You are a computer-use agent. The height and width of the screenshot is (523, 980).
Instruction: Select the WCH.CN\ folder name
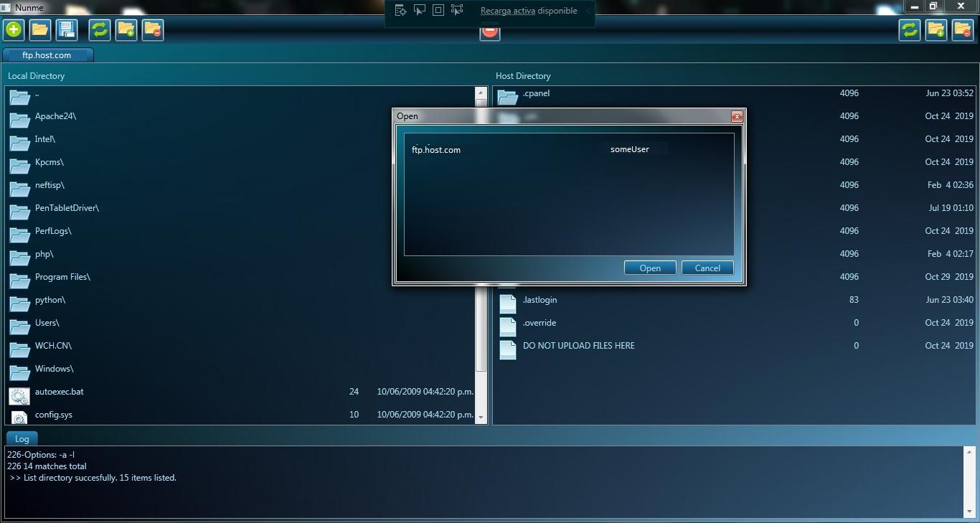click(x=53, y=345)
